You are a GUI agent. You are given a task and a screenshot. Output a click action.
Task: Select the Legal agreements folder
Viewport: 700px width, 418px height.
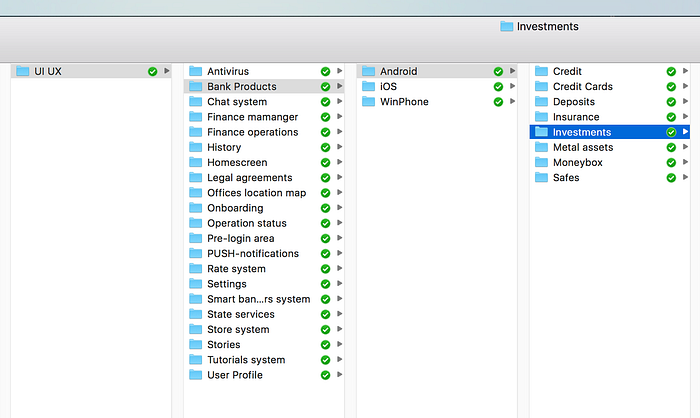coord(264,178)
